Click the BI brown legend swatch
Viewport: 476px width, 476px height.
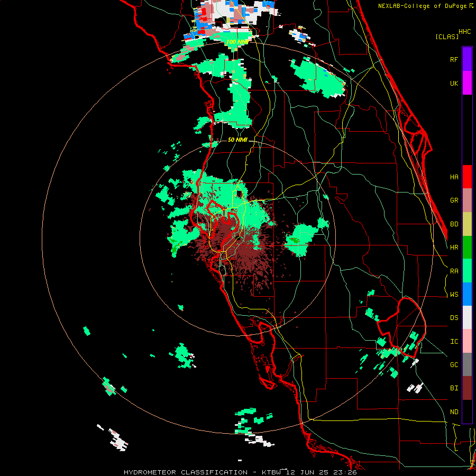coord(467,388)
